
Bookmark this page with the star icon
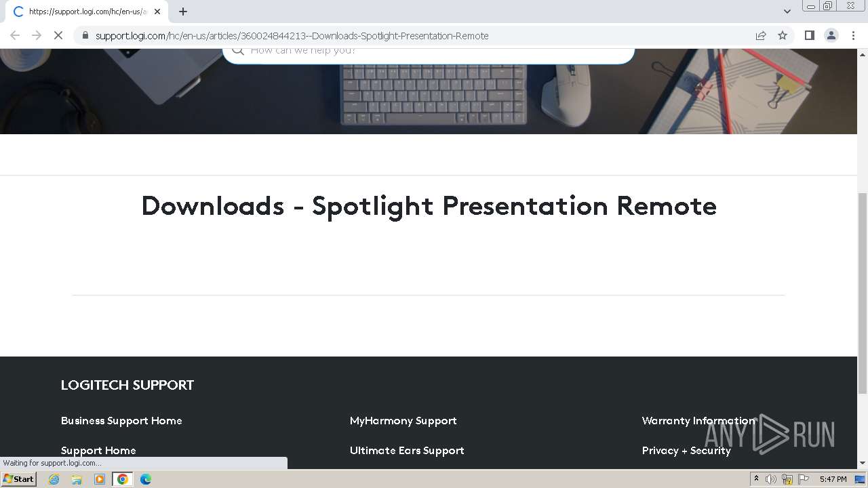tap(783, 35)
